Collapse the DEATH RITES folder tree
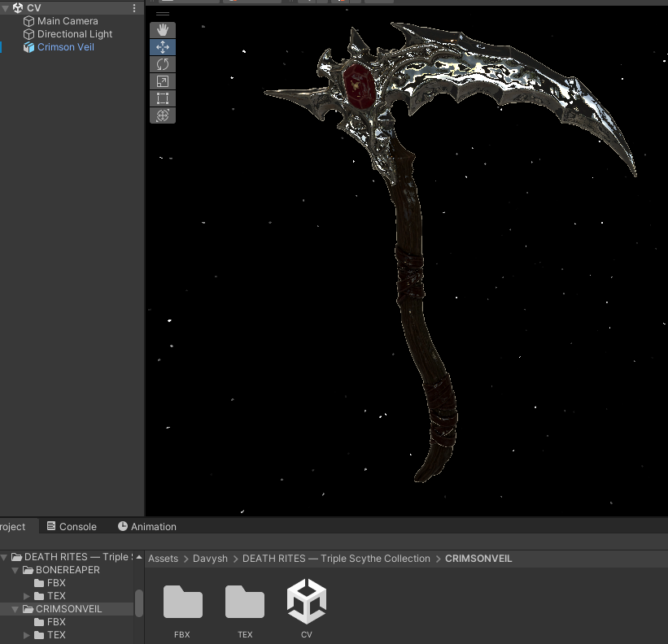The image size is (668, 644). (4, 557)
